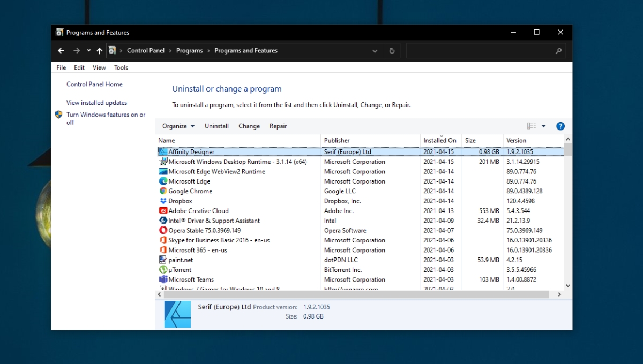This screenshot has height=364, width=643.
Task: Open the Edit menu
Action: pos(79,67)
